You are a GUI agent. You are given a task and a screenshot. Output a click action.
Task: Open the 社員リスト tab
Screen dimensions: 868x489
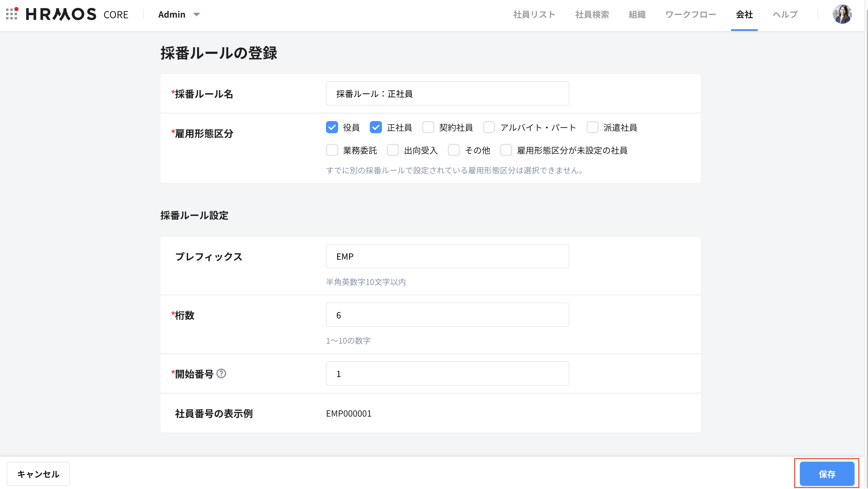534,15
